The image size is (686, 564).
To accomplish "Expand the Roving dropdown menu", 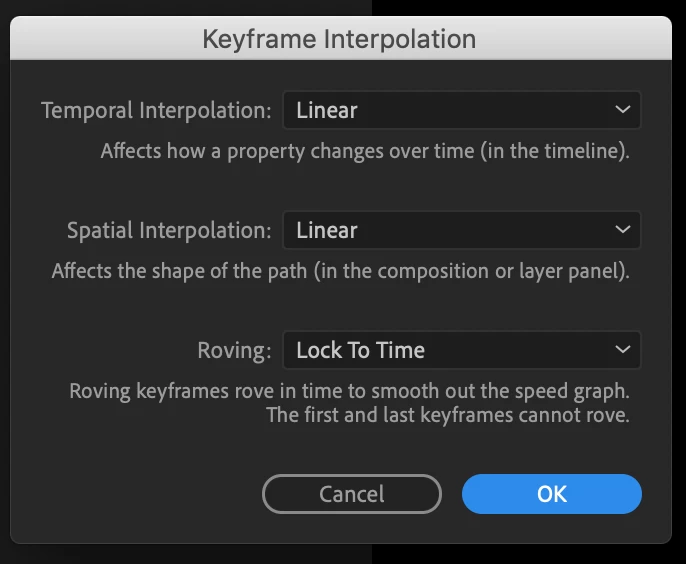I will click(461, 350).
